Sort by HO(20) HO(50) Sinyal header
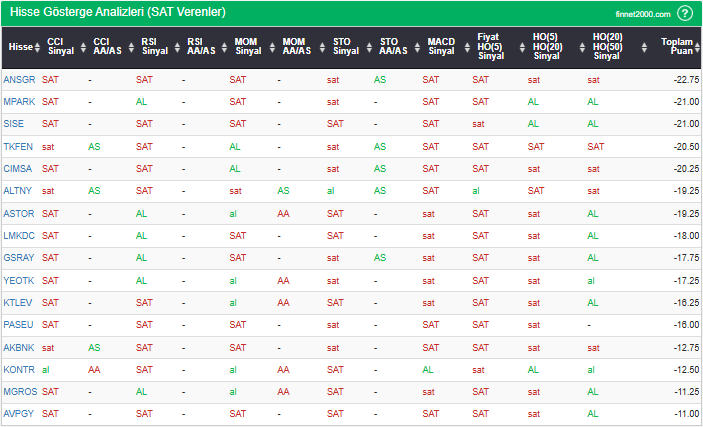 (606, 47)
